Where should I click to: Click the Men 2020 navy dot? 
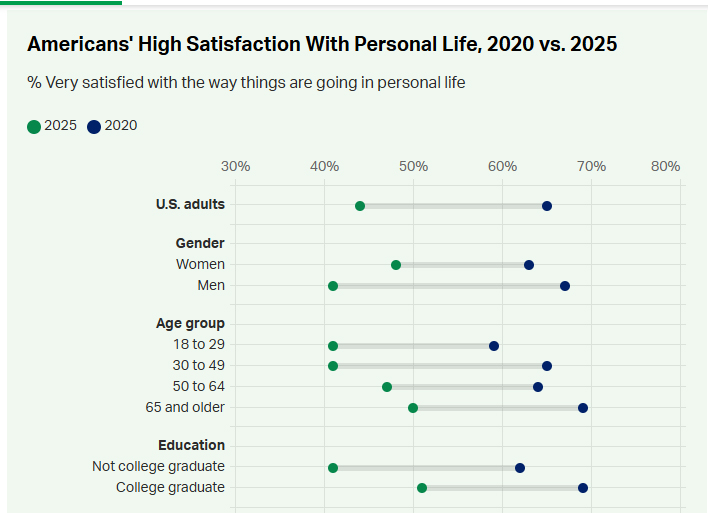[565, 286]
